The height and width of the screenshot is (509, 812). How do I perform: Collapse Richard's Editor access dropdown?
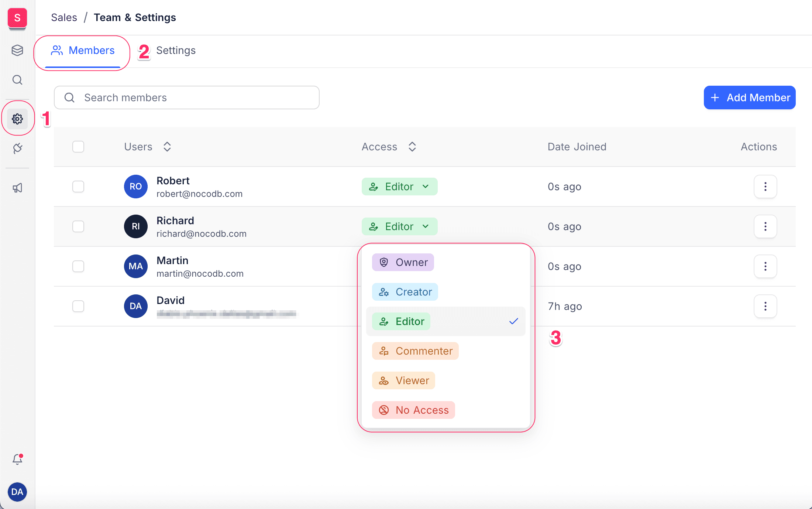pos(399,226)
